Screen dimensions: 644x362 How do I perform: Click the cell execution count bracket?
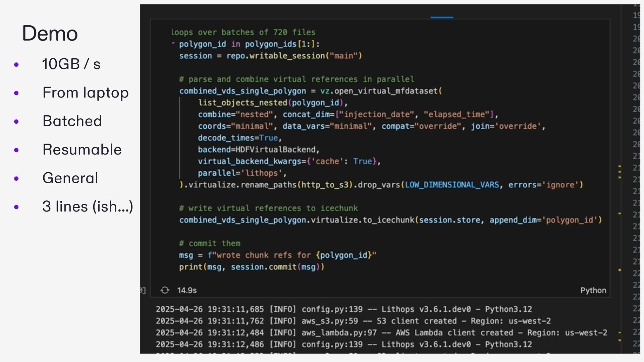[x=143, y=290]
